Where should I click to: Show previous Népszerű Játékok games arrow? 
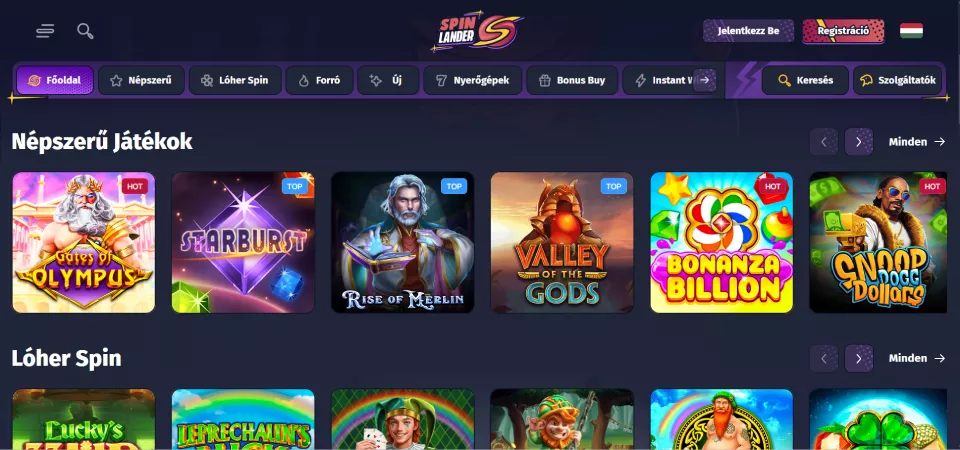click(x=823, y=142)
